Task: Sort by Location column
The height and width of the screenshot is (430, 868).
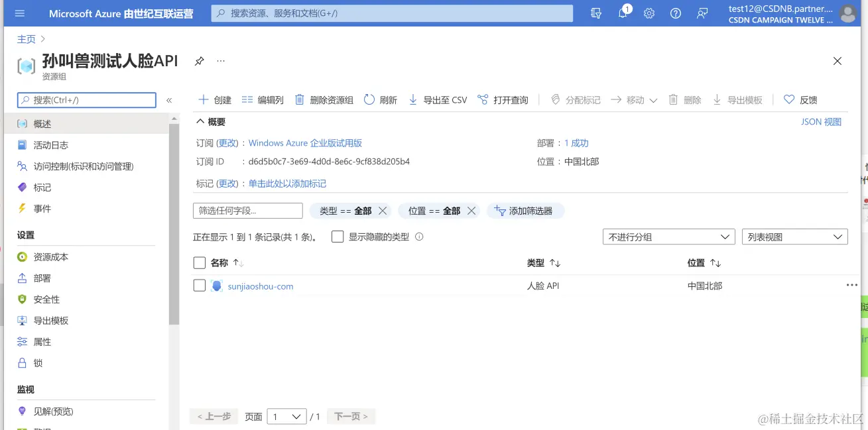Action: tap(704, 263)
